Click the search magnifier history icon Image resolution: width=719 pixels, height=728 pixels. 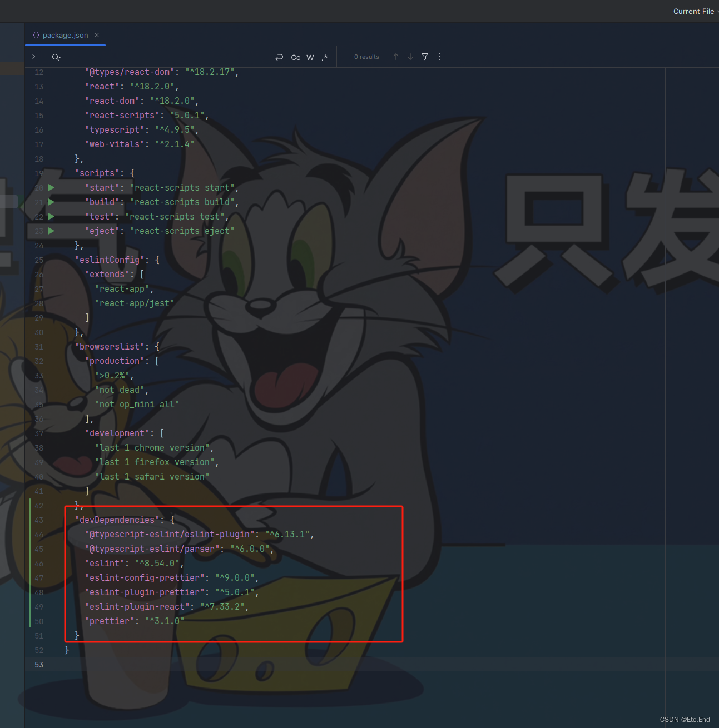point(56,57)
